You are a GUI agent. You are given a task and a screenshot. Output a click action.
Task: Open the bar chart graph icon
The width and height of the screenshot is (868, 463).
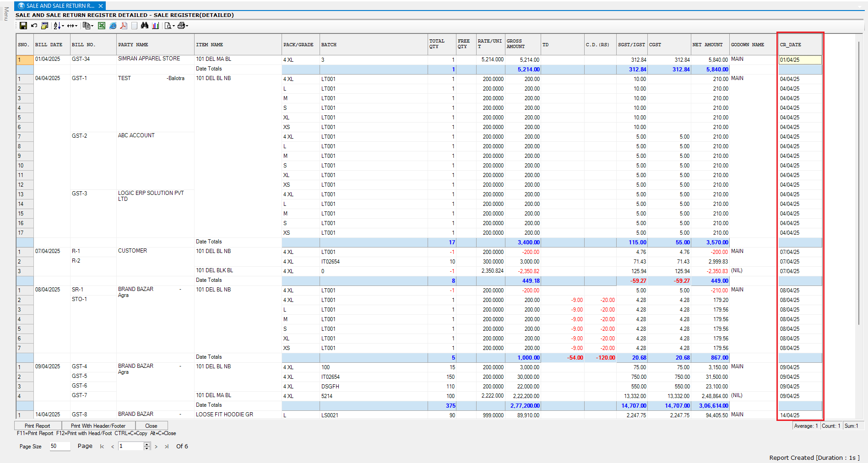pos(156,26)
